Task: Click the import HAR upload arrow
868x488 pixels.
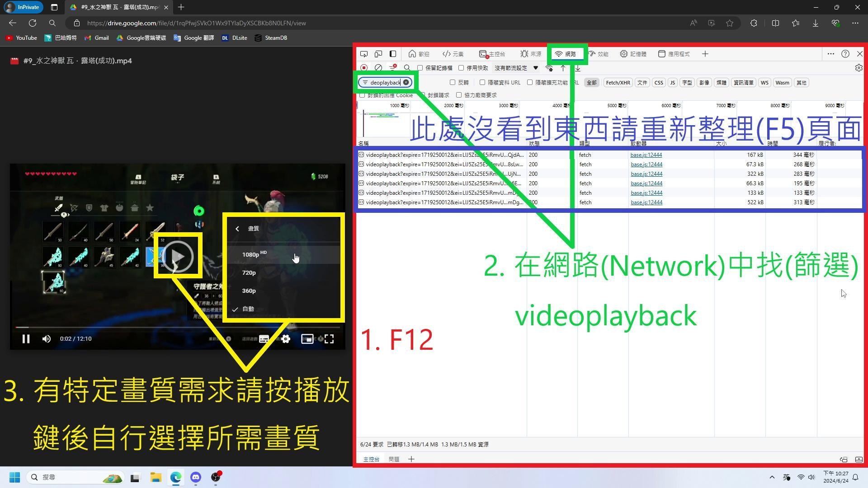Action: coord(563,68)
